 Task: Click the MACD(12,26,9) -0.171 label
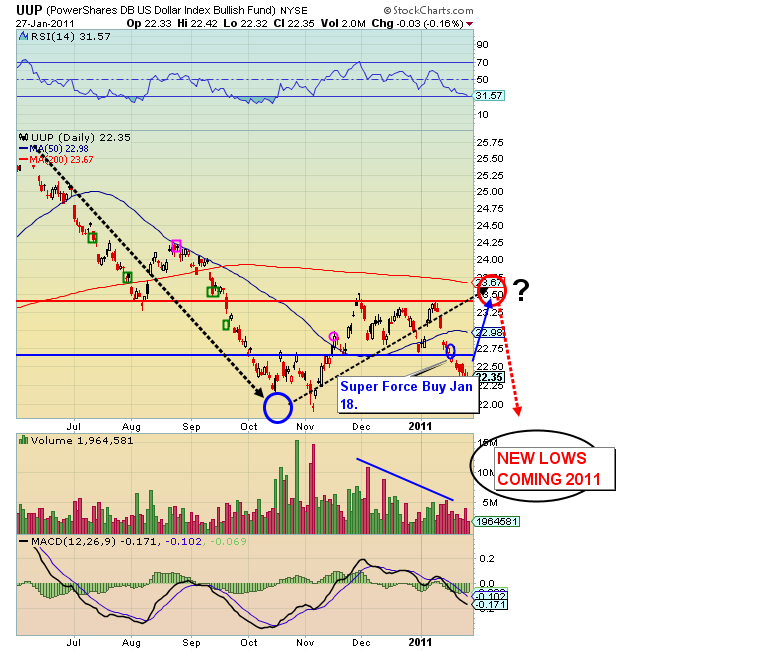point(94,542)
